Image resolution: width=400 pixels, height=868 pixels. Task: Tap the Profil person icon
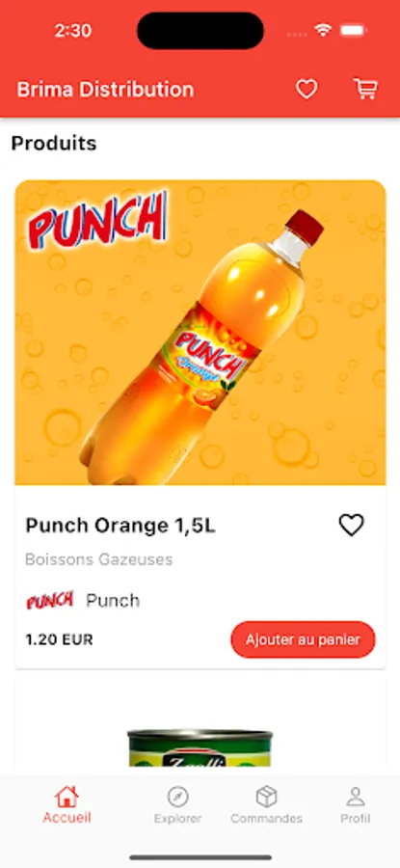356,798
